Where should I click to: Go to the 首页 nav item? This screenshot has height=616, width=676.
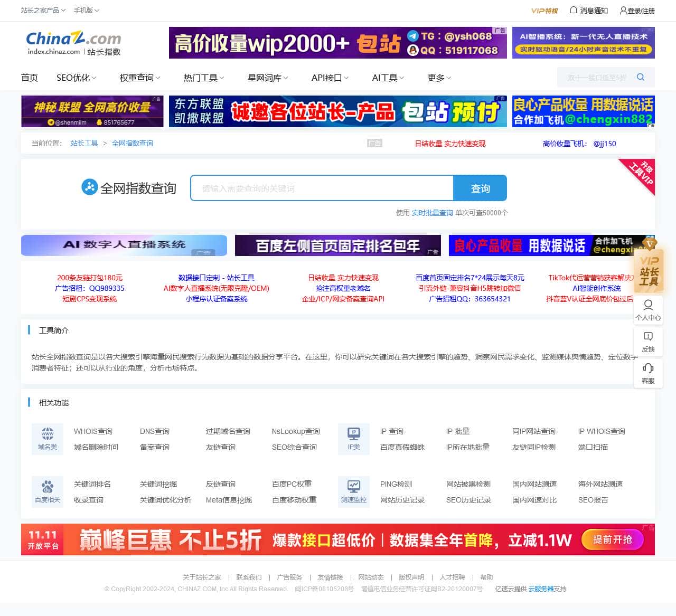[30, 78]
